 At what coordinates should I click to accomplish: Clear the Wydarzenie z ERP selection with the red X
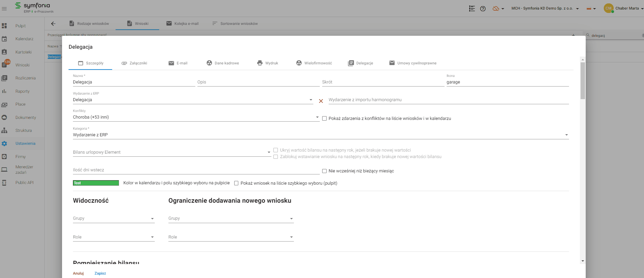[x=321, y=101]
